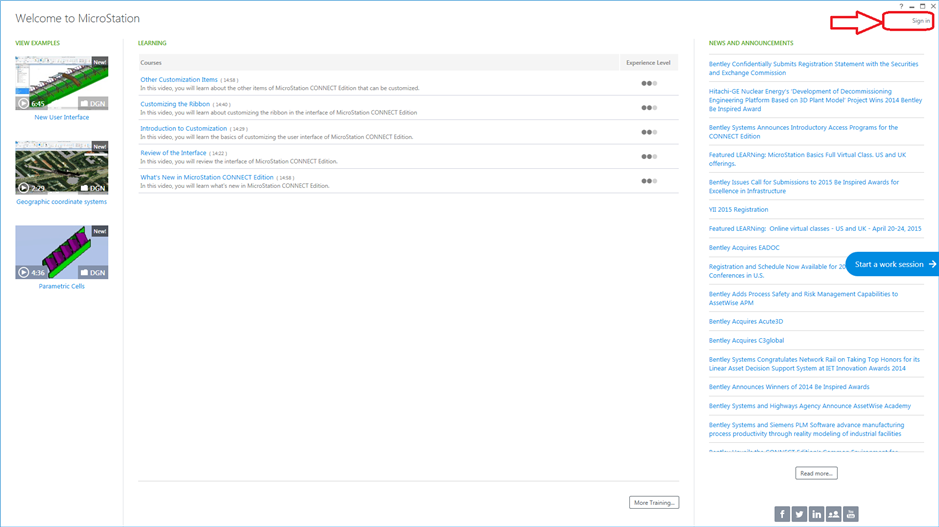Start a work session
Viewport: 939px width, 527px height.
[892, 264]
